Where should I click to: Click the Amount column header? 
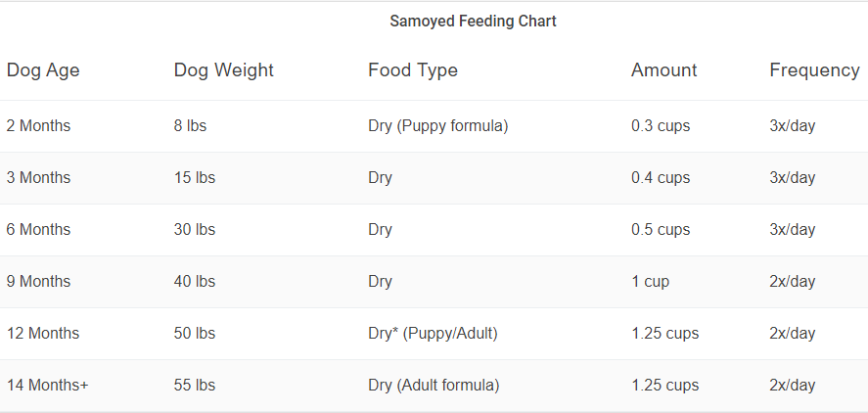664,70
